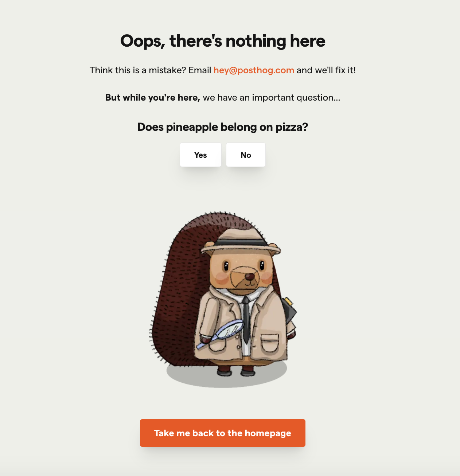Click the bold "But while you're here," text
The height and width of the screenshot is (476, 460).
point(153,98)
